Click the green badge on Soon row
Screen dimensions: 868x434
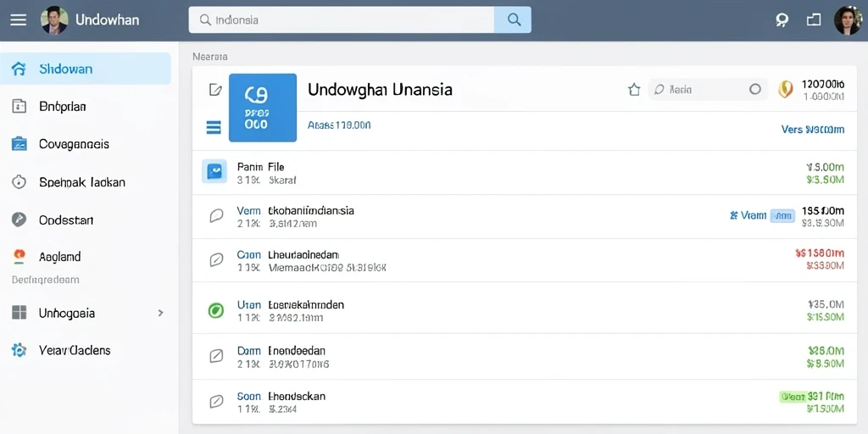coord(793,397)
